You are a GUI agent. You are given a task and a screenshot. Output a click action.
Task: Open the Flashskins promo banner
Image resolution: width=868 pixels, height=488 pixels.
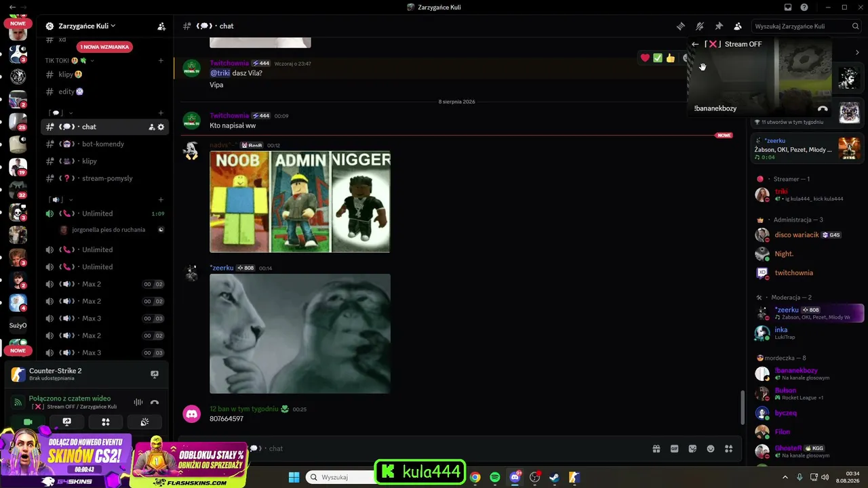click(189, 463)
